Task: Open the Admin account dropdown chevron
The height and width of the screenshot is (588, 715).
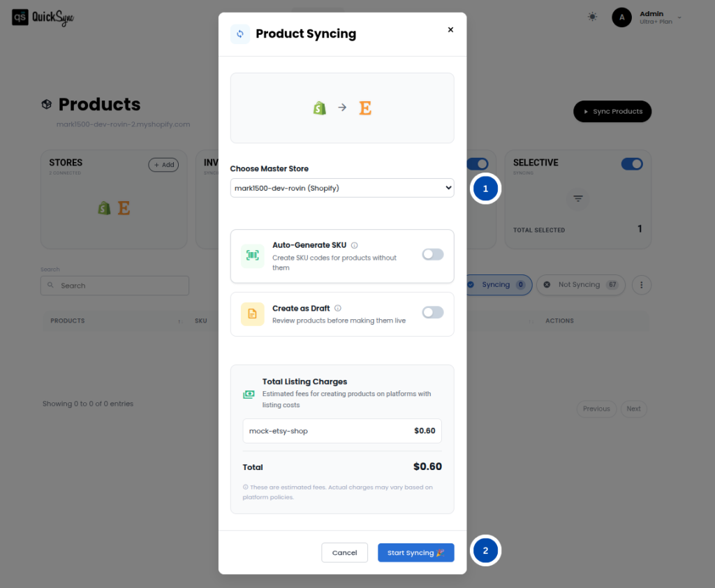Action: (678, 17)
